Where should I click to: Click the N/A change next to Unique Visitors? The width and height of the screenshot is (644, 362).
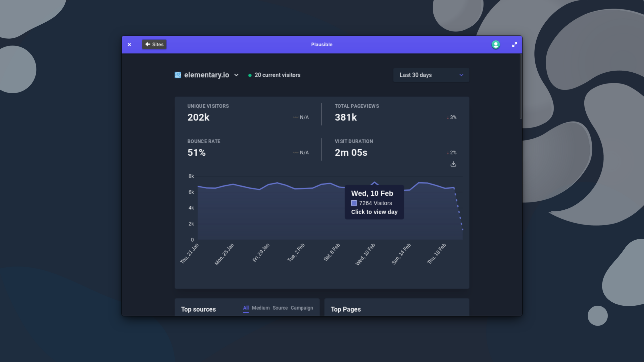301,117
